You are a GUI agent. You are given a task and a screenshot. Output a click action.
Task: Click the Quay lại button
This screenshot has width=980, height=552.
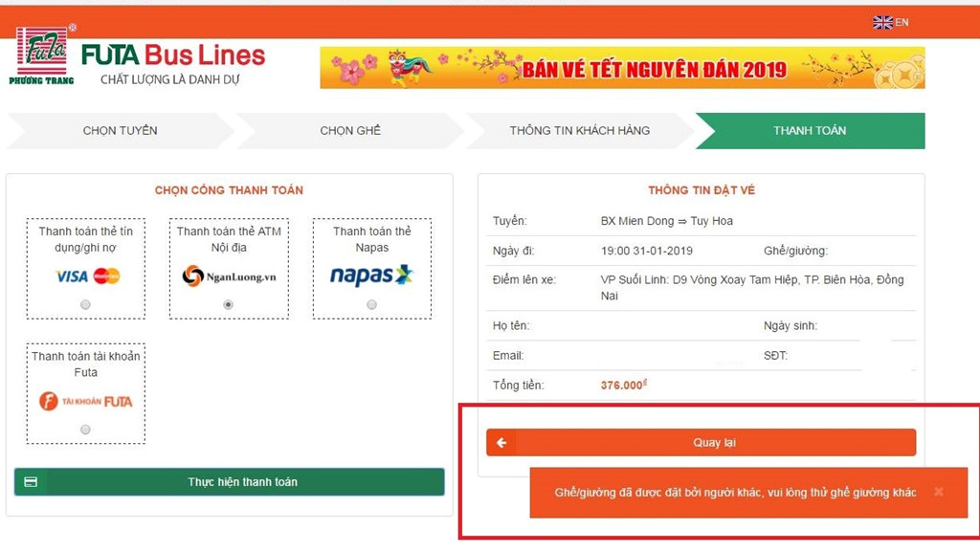pos(702,442)
